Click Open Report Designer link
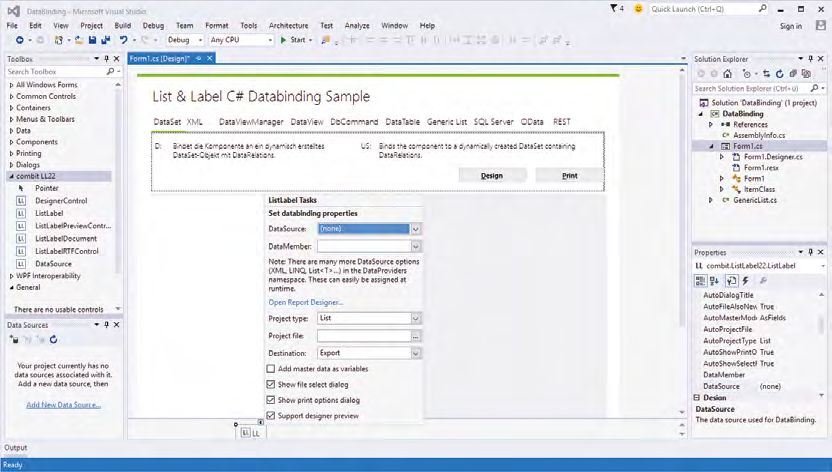 click(x=306, y=302)
